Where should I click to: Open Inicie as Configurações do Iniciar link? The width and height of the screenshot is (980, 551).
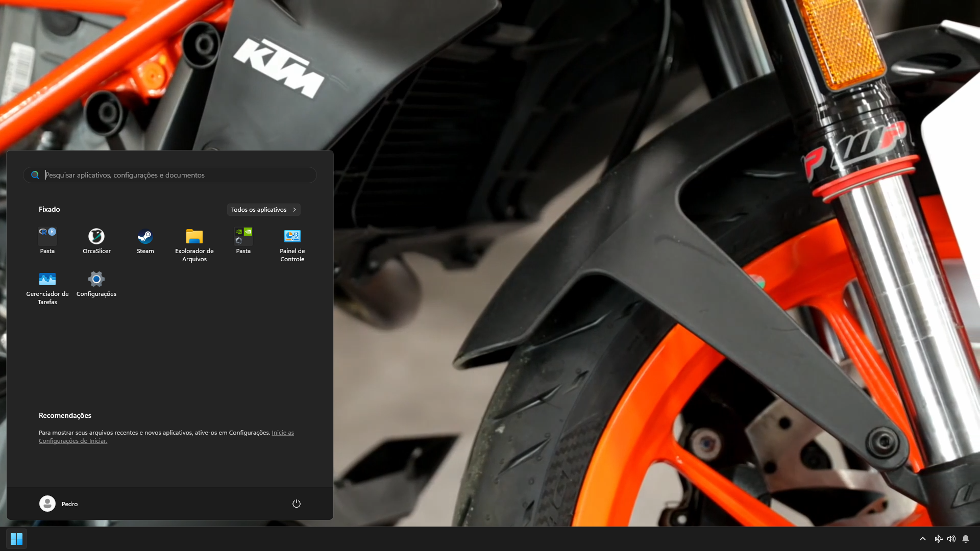(x=166, y=437)
